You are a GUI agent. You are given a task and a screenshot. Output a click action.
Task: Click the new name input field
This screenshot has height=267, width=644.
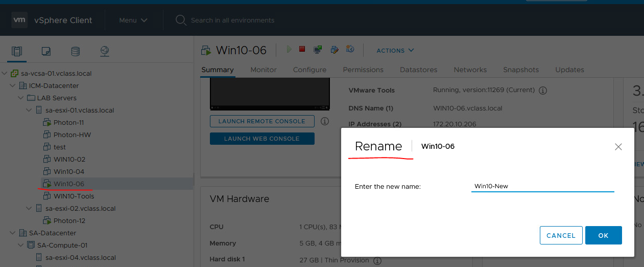(x=542, y=186)
